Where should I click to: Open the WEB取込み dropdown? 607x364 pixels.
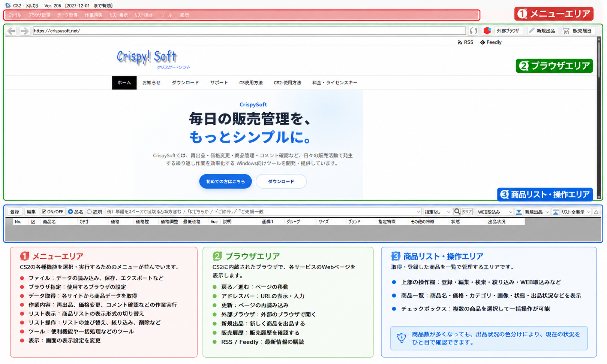(x=495, y=212)
